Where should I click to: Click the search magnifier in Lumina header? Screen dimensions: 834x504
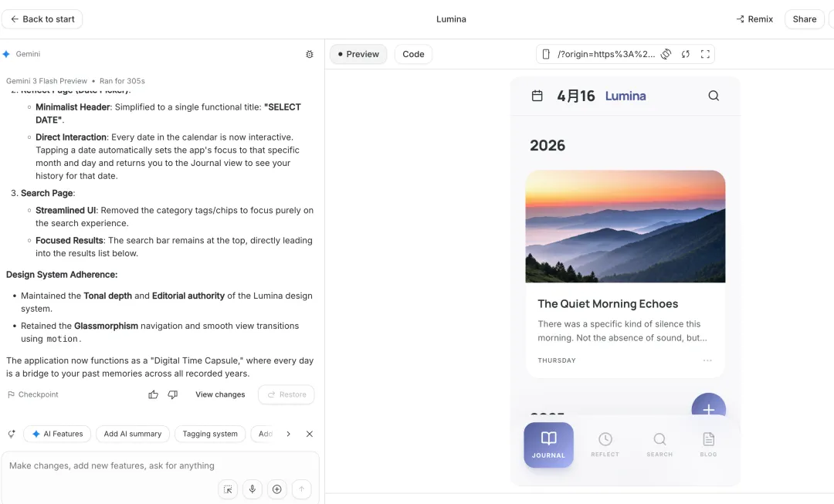click(x=714, y=96)
